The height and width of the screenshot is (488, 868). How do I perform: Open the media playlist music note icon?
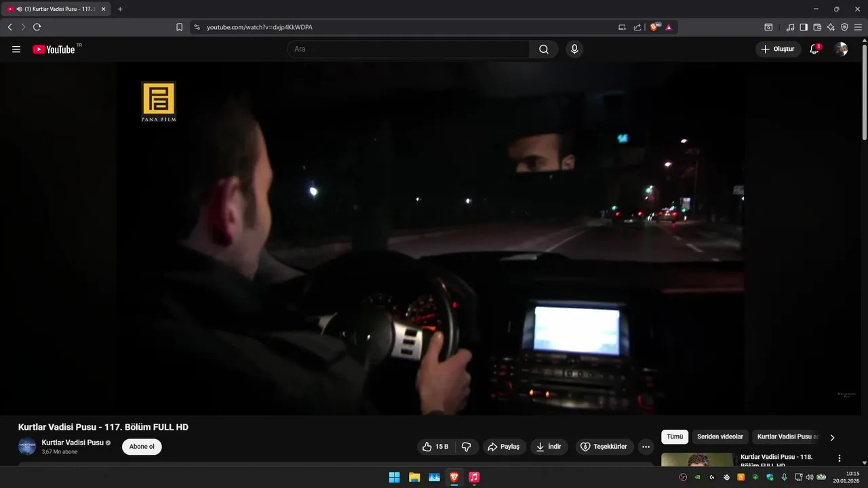click(790, 27)
